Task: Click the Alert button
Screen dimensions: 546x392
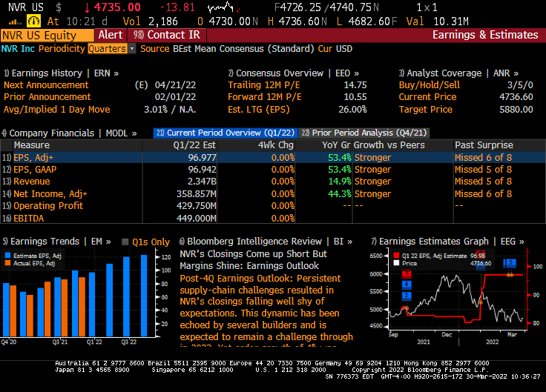Action: [111, 35]
